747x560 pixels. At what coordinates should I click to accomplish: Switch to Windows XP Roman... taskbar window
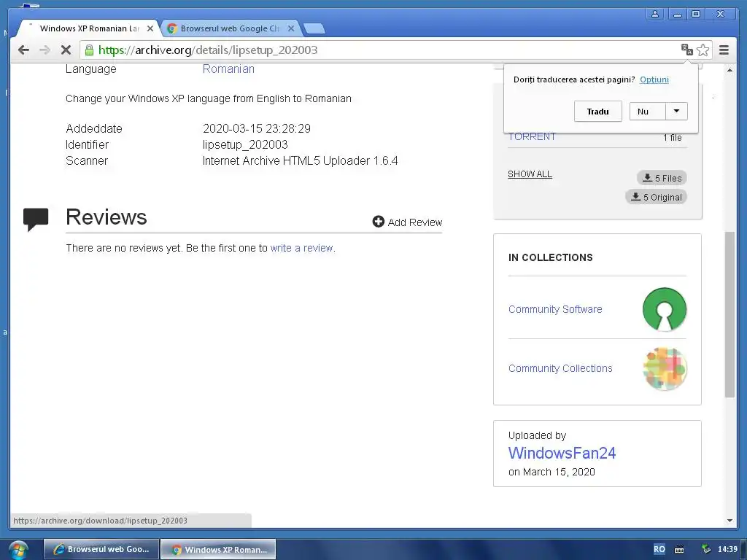point(217,549)
